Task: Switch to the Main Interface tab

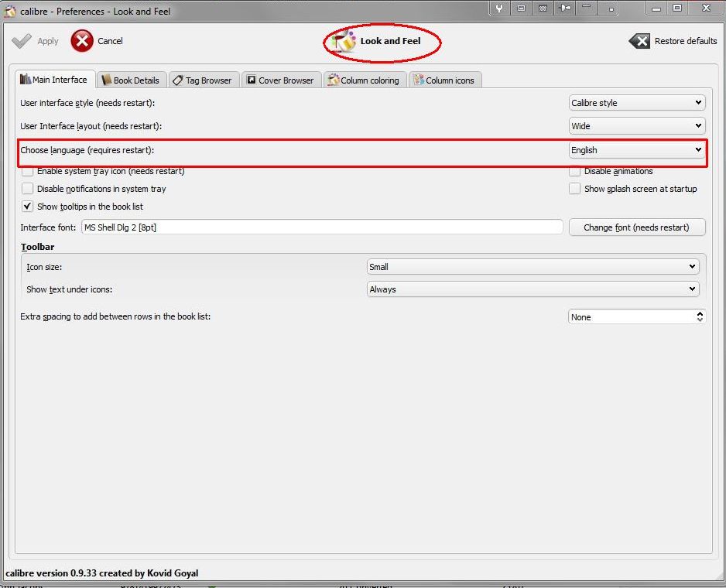Action: click(54, 80)
